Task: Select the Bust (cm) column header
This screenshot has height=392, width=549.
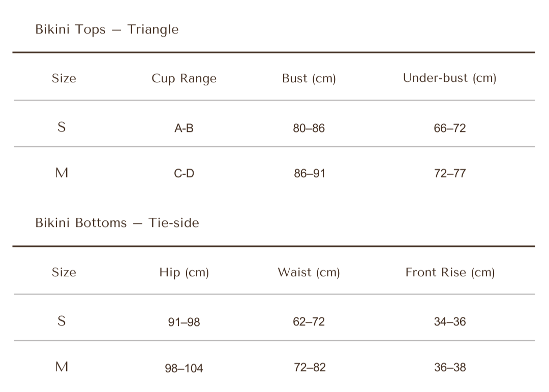Action: [309, 78]
